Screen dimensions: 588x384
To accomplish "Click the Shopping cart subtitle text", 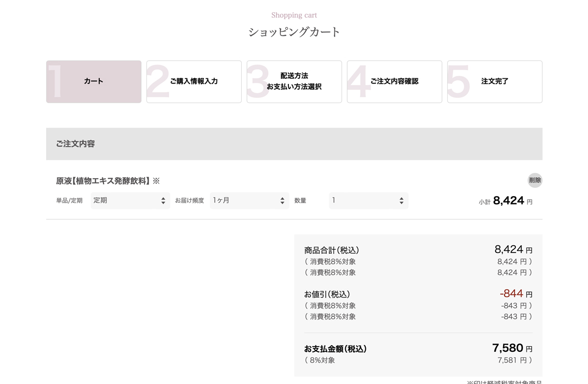I will coord(294,15).
